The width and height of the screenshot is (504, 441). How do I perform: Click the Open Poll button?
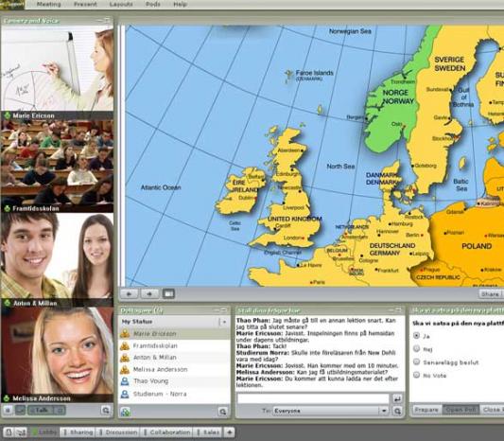(461, 410)
